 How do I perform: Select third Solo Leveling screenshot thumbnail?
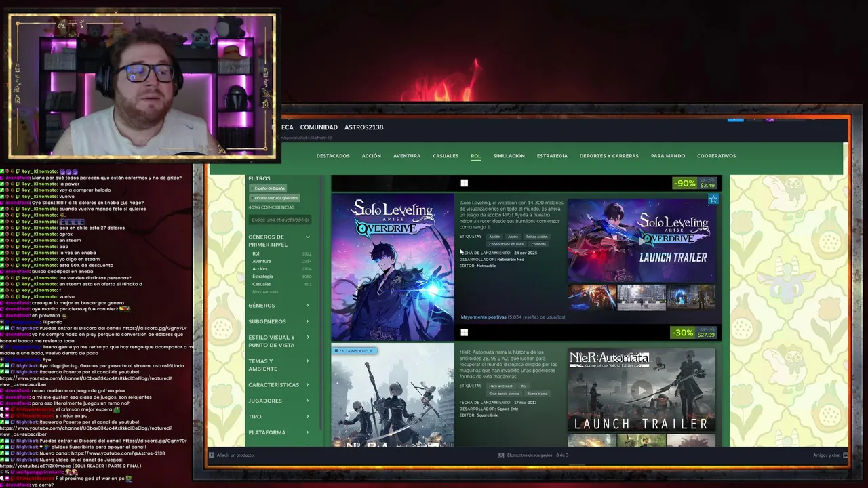691,297
